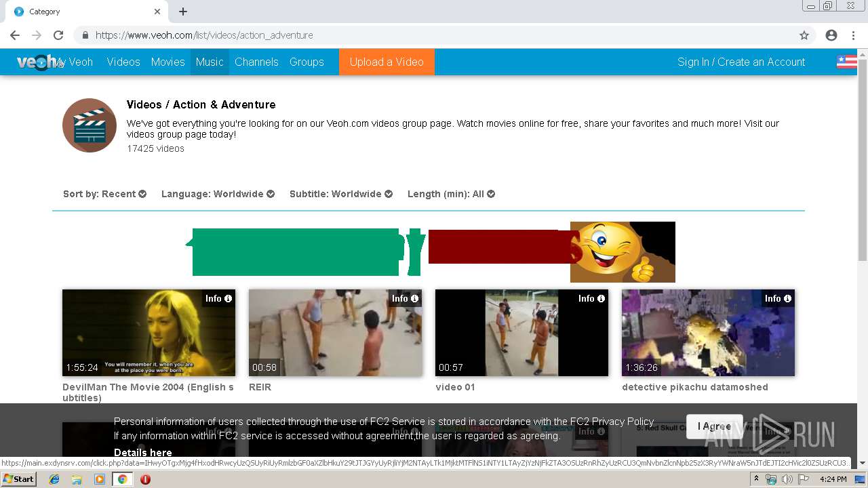Open new browser tab
868x488 pixels.
point(183,12)
